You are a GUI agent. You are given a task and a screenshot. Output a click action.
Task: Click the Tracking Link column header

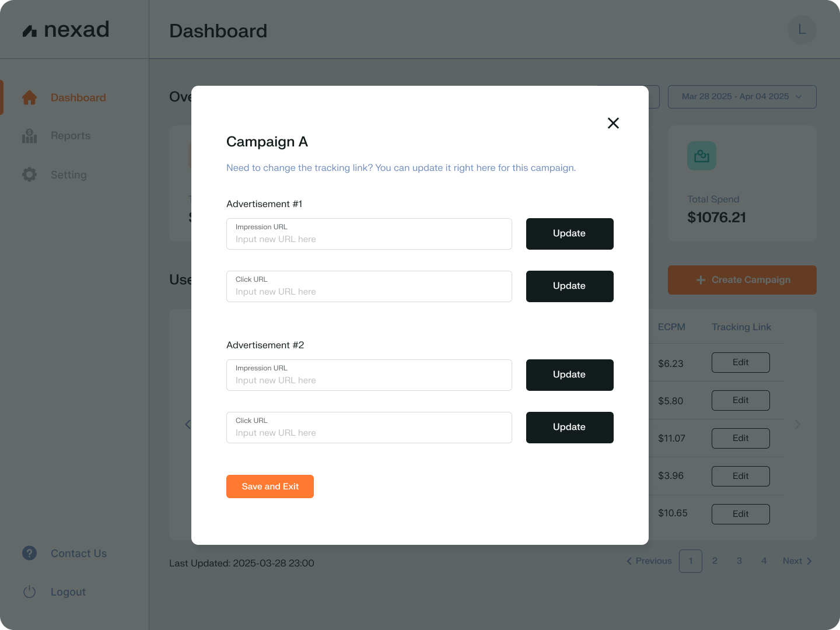pyautogui.click(x=741, y=327)
